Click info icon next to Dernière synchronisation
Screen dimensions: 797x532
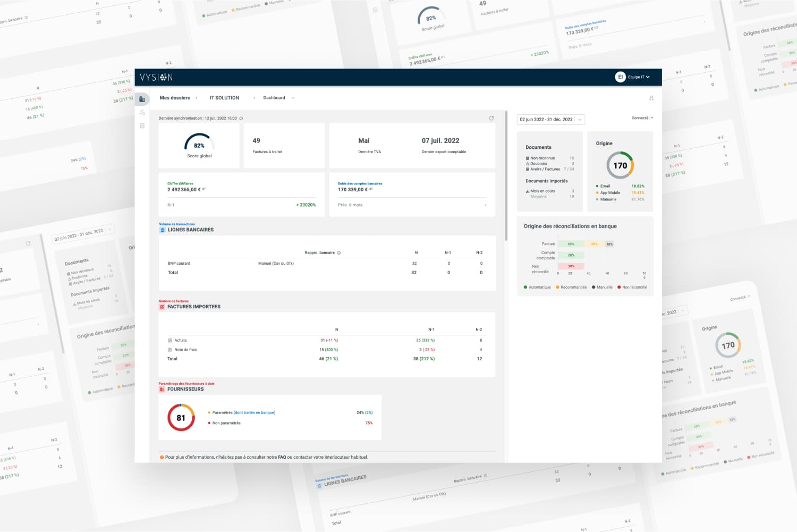241,119
